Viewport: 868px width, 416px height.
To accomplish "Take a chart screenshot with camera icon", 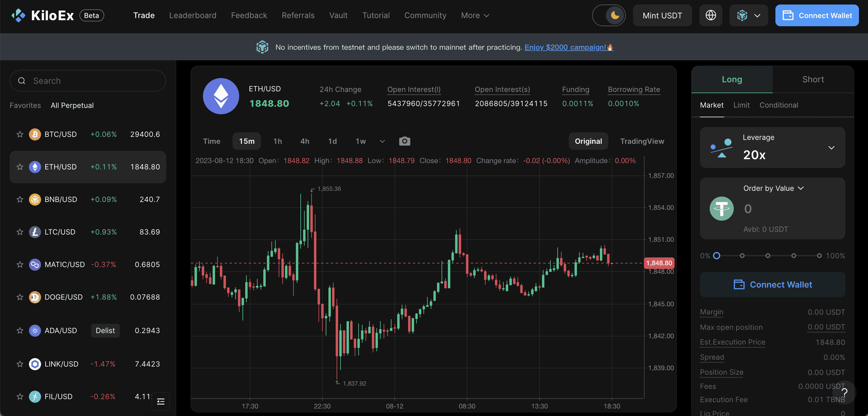I will click(404, 141).
